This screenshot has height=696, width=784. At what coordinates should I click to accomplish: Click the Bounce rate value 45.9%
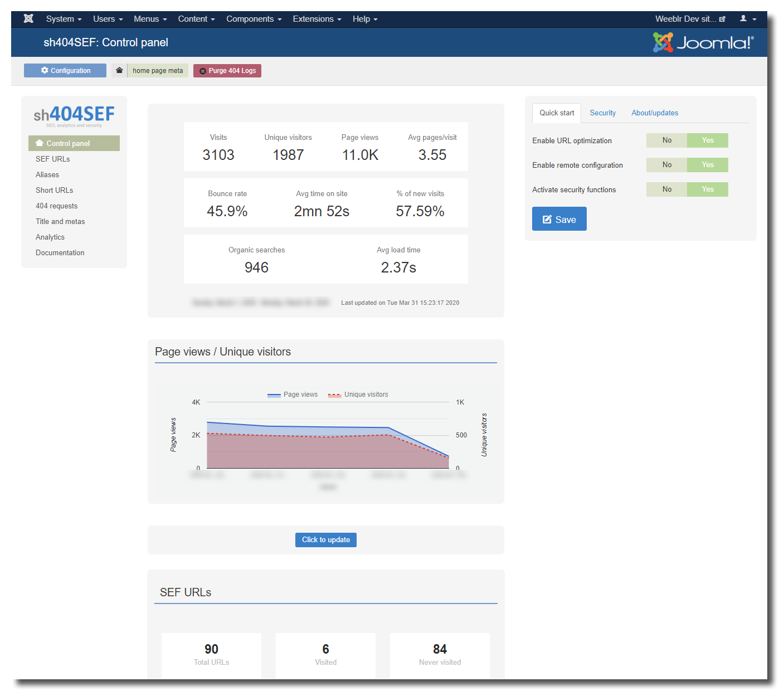click(x=227, y=211)
